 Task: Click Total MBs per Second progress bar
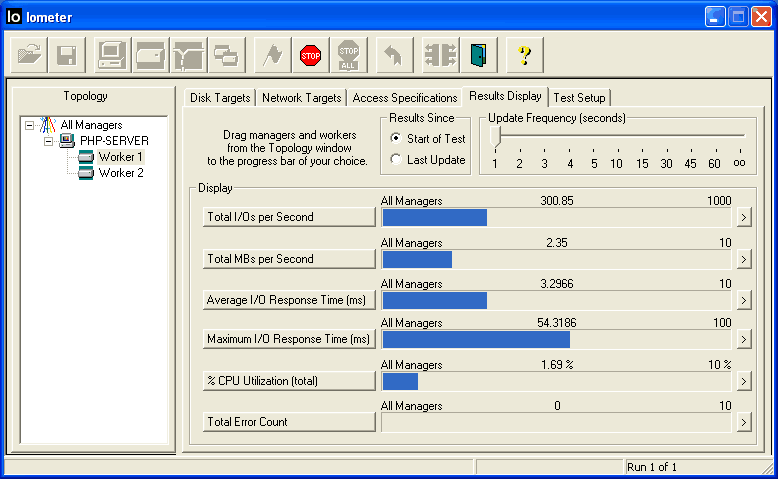(x=556, y=259)
